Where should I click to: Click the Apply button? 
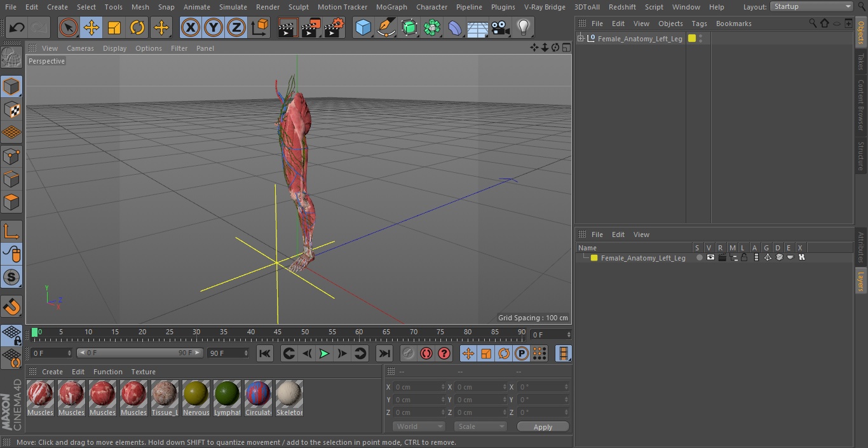coord(543,427)
